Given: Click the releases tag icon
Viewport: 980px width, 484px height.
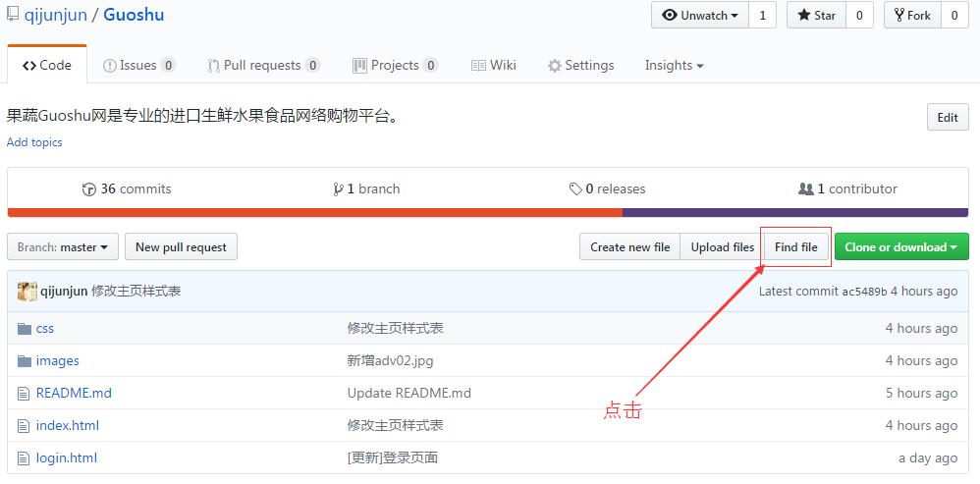Looking at the screenshot, I should coord(575,189).
